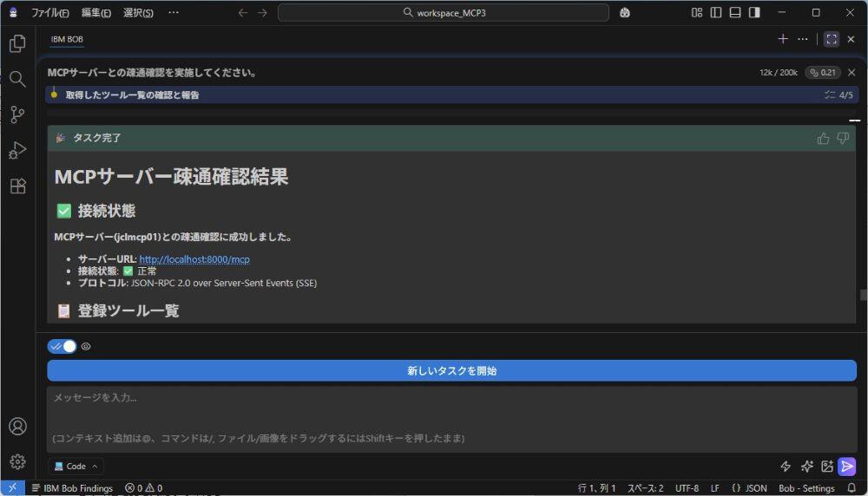Open the Search view in activity bar
This screenshot has width=868, height=496.
coord(17,79)
